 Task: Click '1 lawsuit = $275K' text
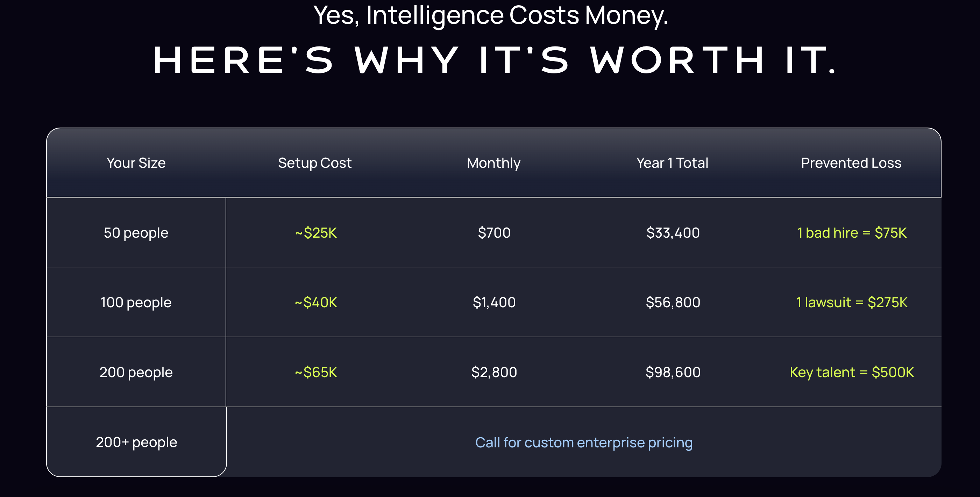(x=852, y=302)
